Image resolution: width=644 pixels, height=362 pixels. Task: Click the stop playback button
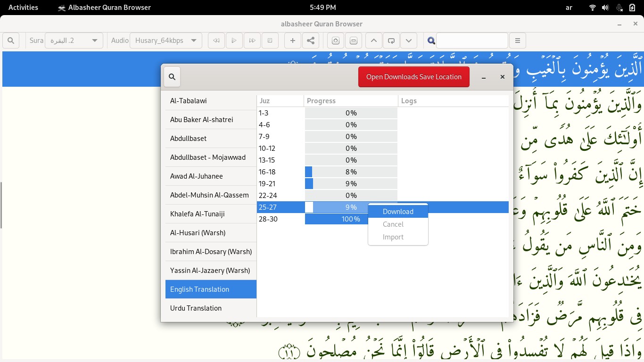270,41
